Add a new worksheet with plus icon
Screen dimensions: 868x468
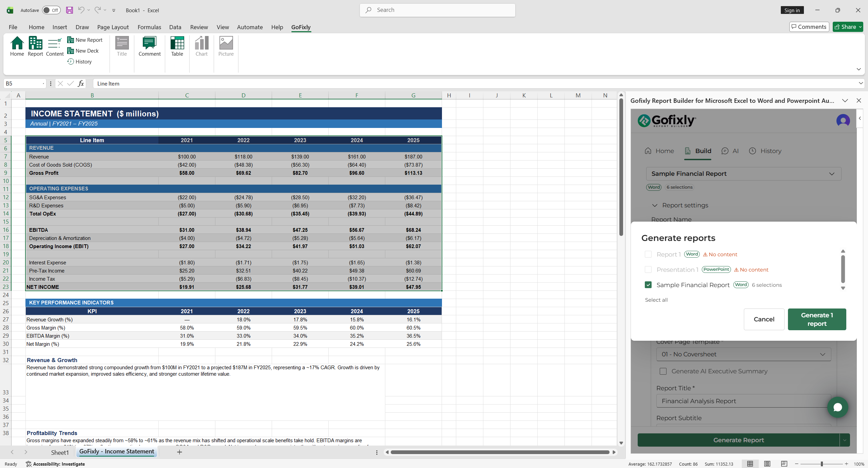point(179,452)
